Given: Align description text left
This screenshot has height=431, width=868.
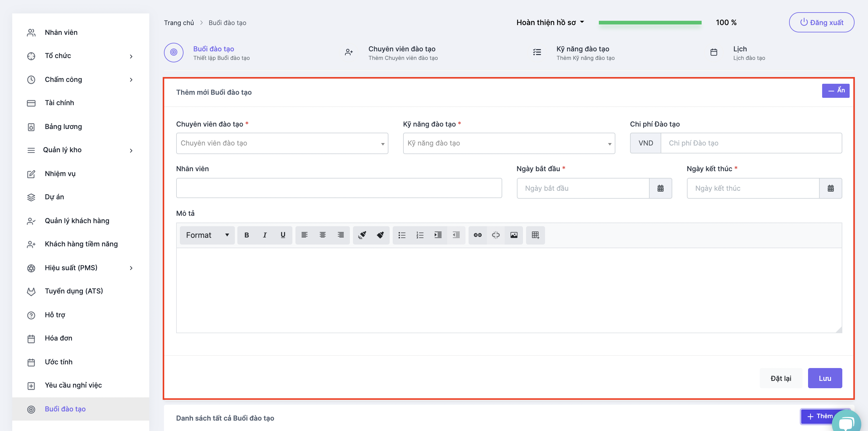Looking at the screenshot, I should tap(304, 235).
